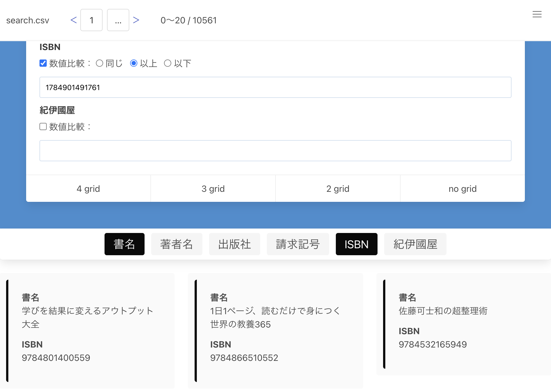Select the 以下 radio option
Screen dimensions: 551x392
tap(168, 63)
